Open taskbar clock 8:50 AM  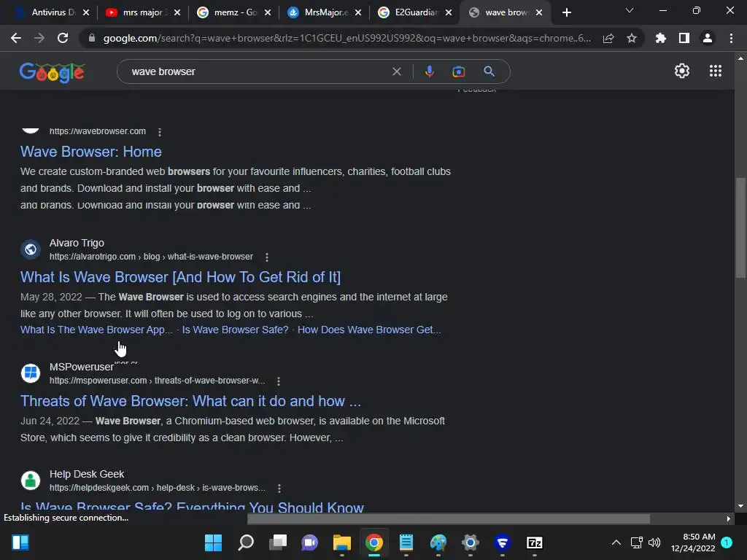click(693, 542)
